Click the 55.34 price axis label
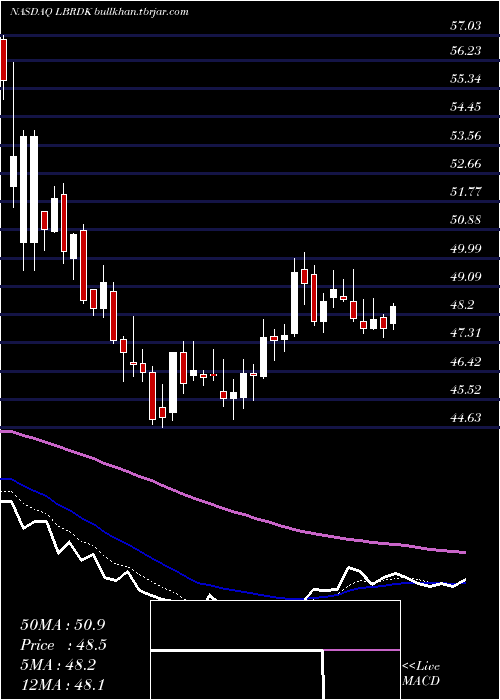Image resolution: width=500 pixels, height=700 pixels. (x=466, y=79)
